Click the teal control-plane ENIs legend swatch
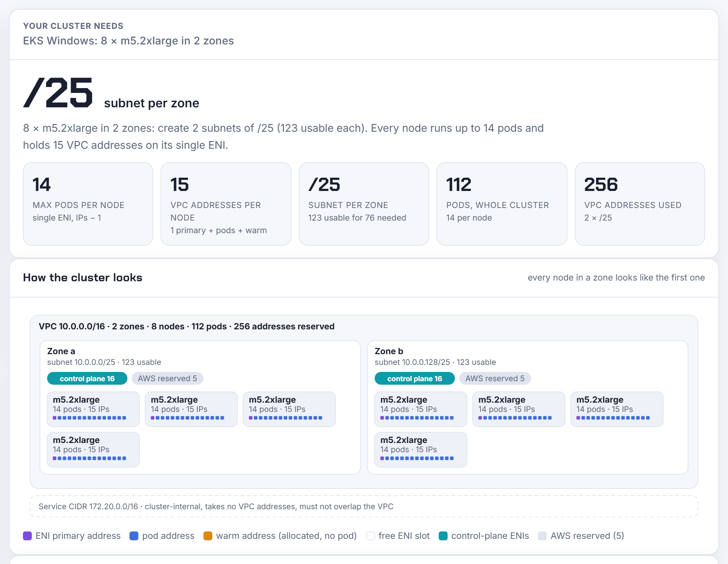 [x=443, y=536]
